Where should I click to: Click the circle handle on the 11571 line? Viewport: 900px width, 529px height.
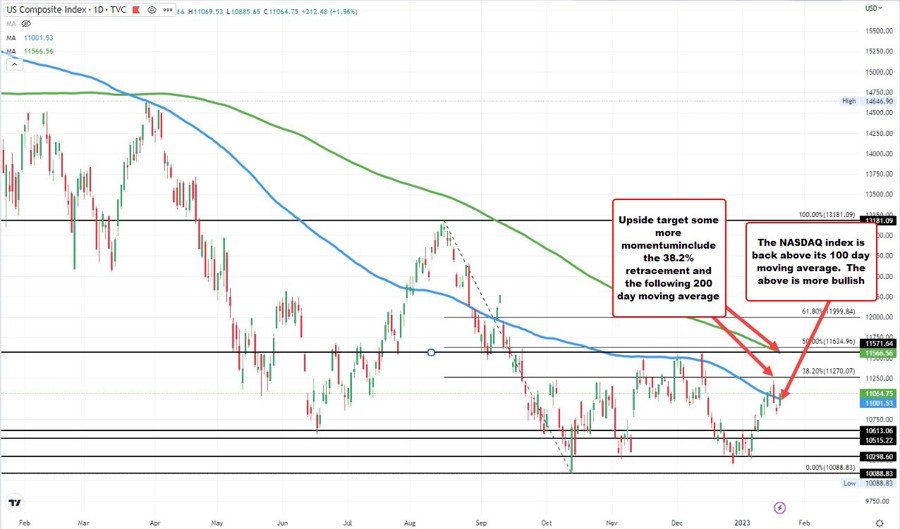[431, 352]
